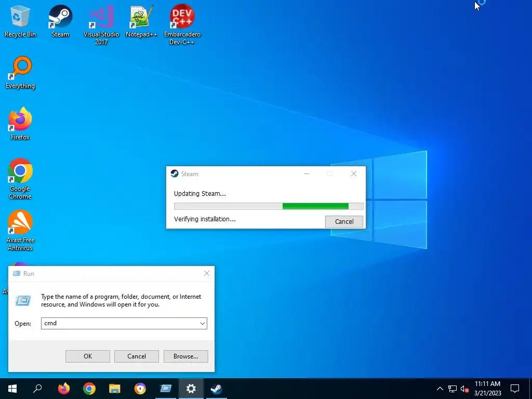Click the Steam logo in updater title bar
This screenshot has height=399, width=532.
pyautogui.click(x=175, y=174)
